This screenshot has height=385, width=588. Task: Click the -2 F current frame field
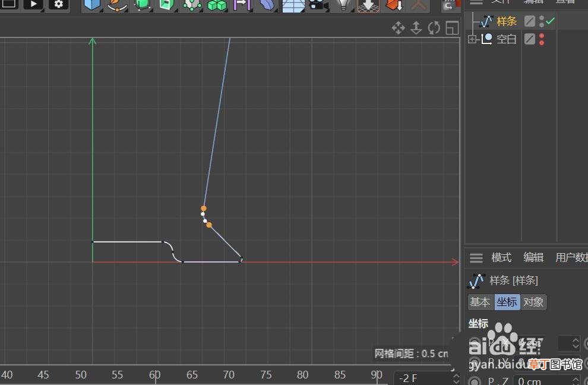[x=423, y=378]
